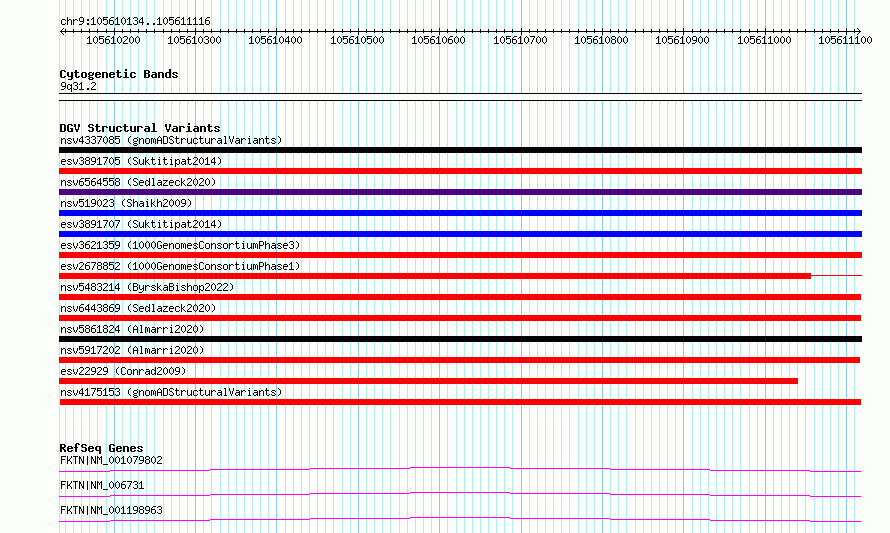
Task: Open the esv3891707 (Suktitipat2014) variant label
Action: click(x=141, y=224)
